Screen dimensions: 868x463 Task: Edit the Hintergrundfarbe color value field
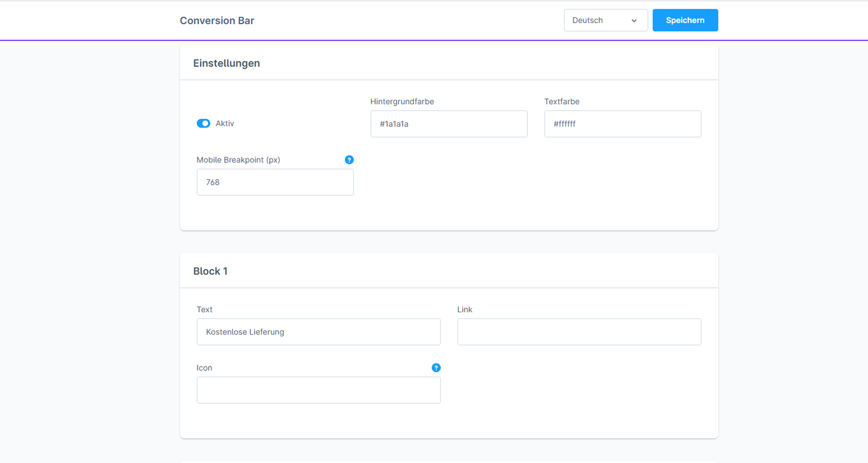click(x=449, y=124)
